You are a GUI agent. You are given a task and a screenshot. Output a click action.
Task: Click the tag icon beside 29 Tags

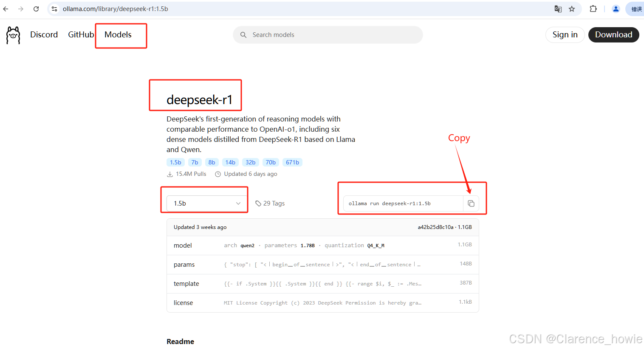(258, 203)
